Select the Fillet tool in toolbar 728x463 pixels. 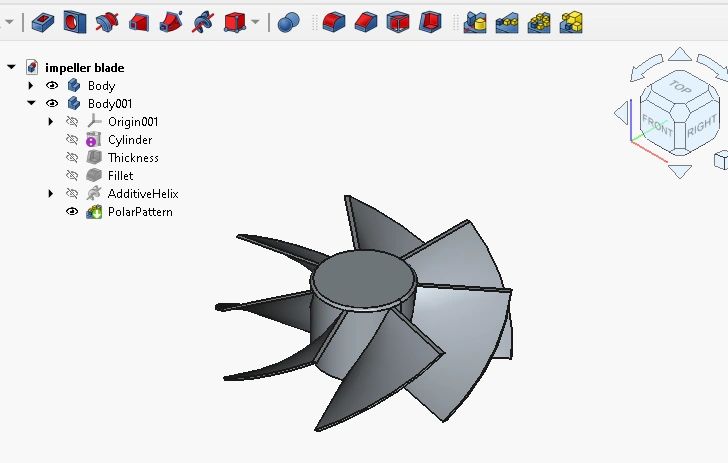coord(334,22)
